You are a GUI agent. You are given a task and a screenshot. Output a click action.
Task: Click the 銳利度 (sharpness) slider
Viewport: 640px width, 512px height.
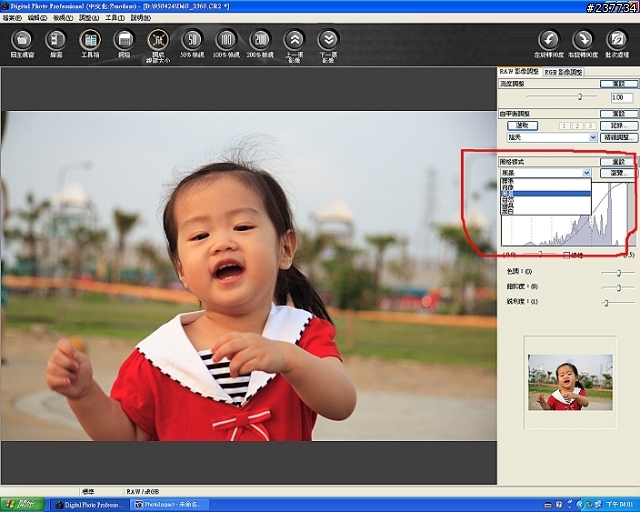[618, 303]
